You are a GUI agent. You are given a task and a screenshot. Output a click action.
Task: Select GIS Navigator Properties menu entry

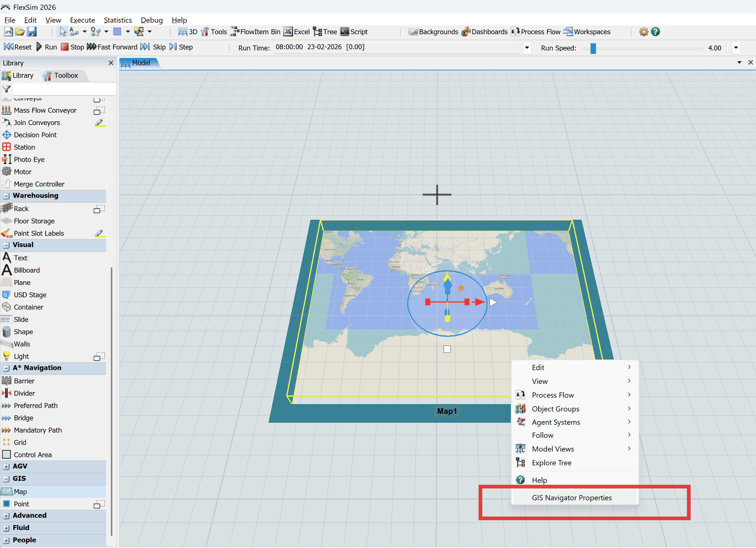[x=571, y=498]
